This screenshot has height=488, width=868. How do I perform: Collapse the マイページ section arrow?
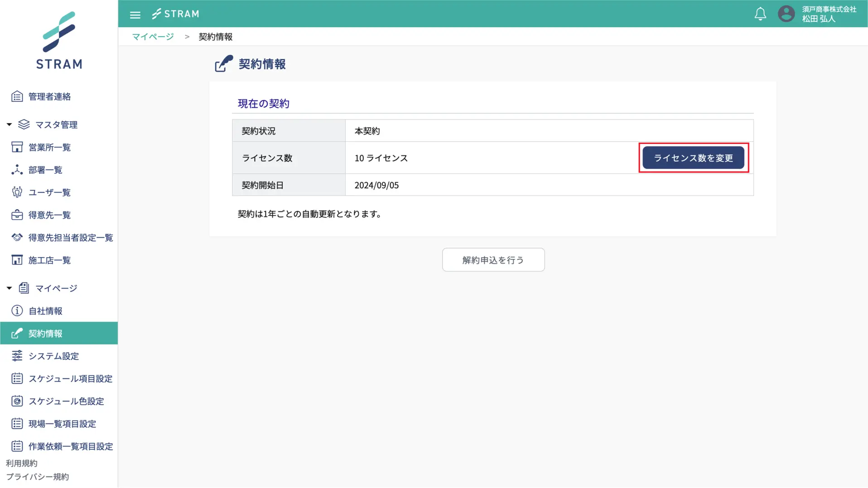(9, 288)
